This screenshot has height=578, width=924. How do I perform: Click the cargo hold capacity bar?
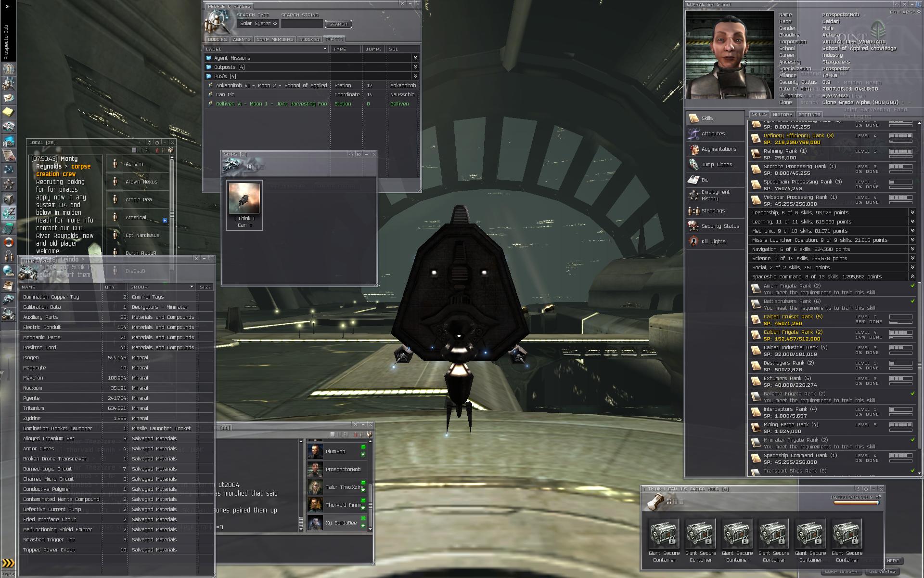click(856, 503)
